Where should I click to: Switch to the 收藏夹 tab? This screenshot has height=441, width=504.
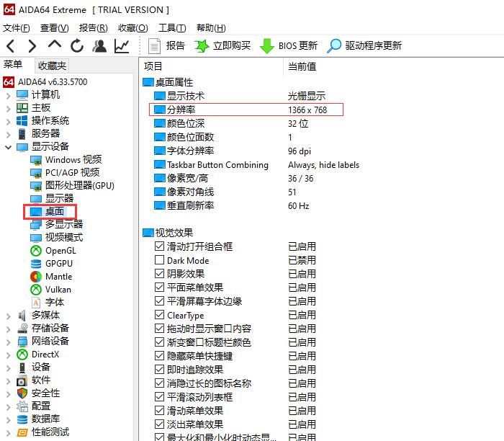pos(52,66)
